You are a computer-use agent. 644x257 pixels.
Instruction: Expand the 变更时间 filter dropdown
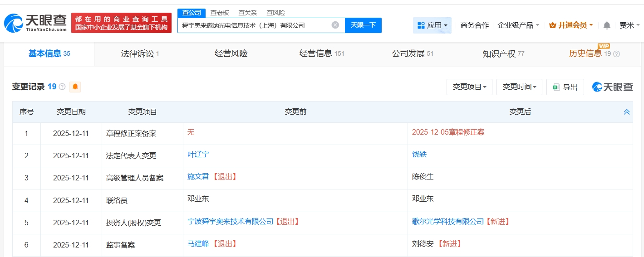pos(519,87)
